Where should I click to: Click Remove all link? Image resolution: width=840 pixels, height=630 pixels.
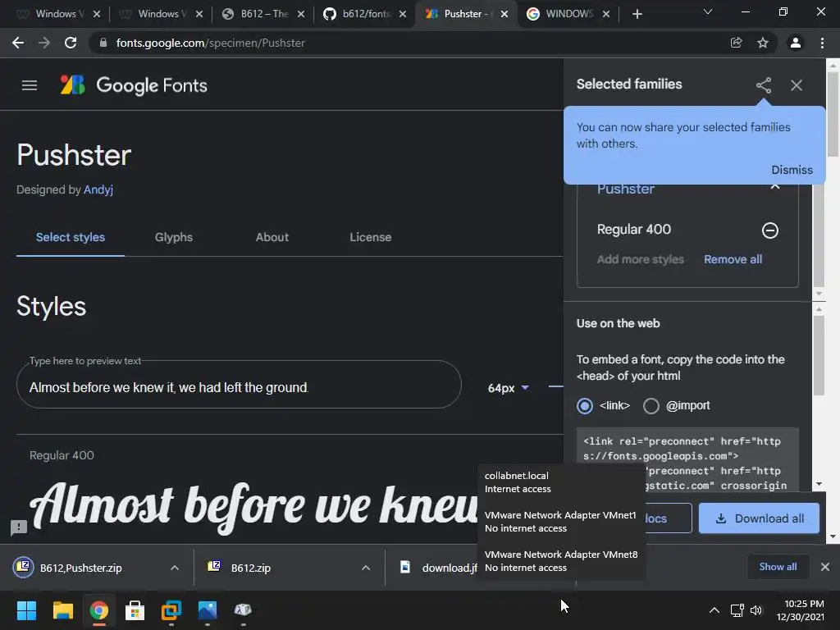point(733,259)
